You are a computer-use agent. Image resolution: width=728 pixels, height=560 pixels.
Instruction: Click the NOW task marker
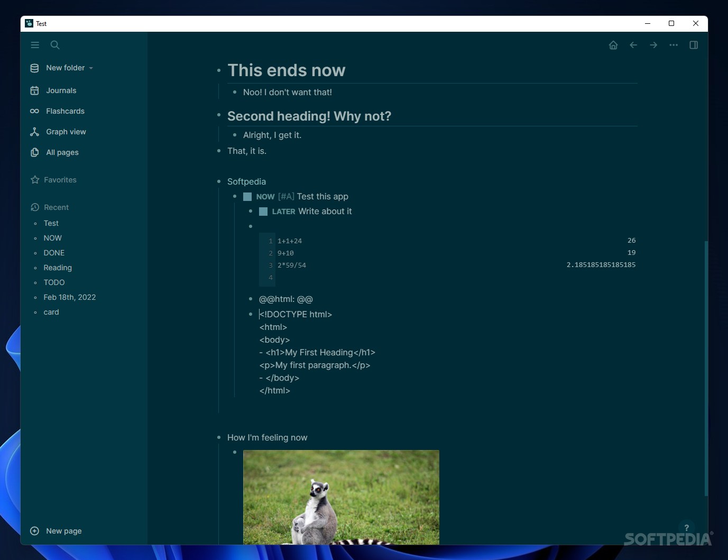[265, 197]
